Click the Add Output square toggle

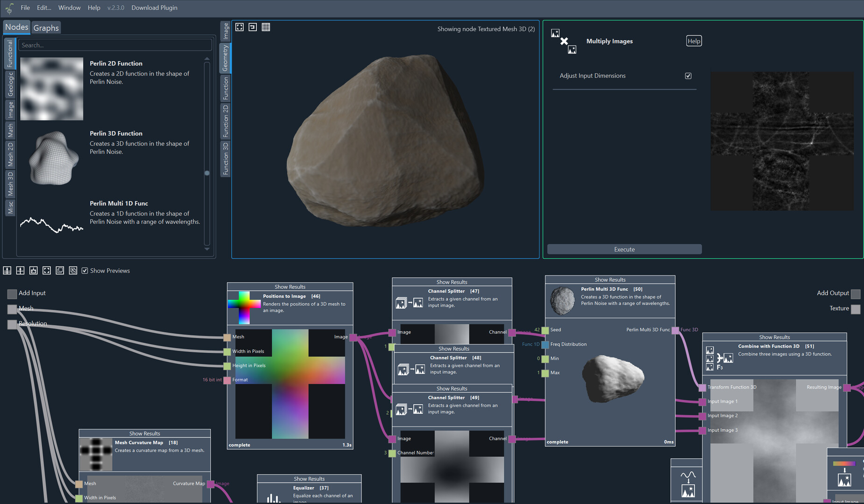(x=856, y=294)
